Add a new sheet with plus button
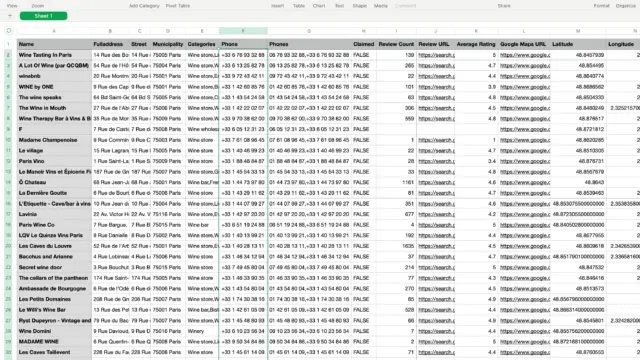Image resolution: width=640 pixels, height=360 pixels. click(x=10, y=16)
